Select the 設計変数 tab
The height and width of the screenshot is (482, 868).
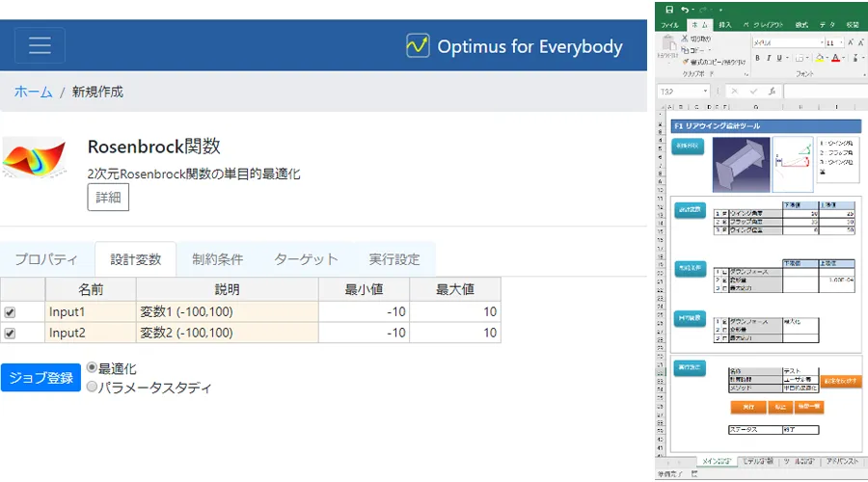(x=136, y=259)
